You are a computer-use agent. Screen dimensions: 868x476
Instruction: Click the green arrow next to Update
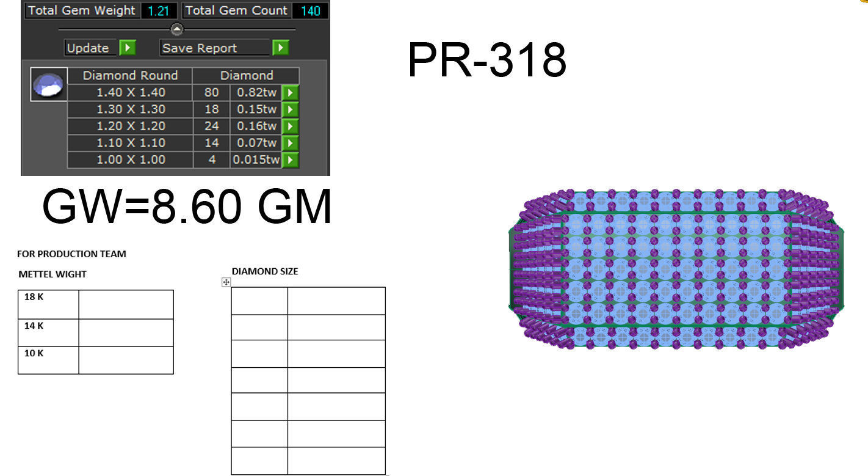127,48
